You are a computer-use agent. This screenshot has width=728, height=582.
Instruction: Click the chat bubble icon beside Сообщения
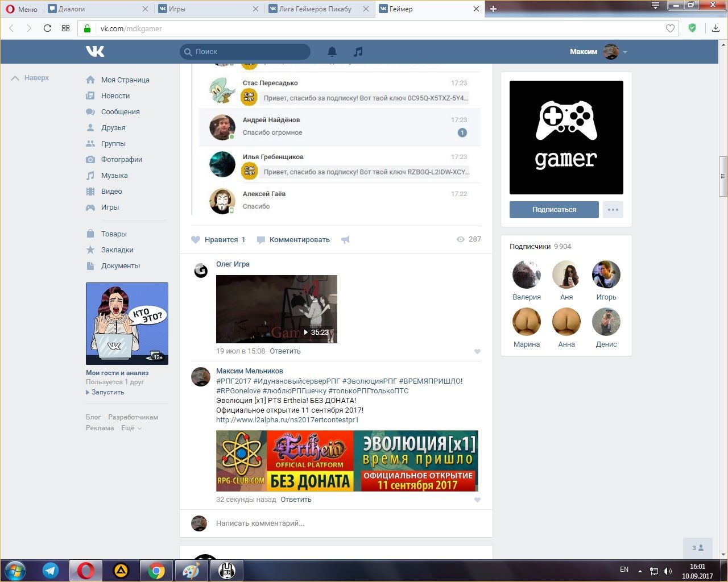90,112
